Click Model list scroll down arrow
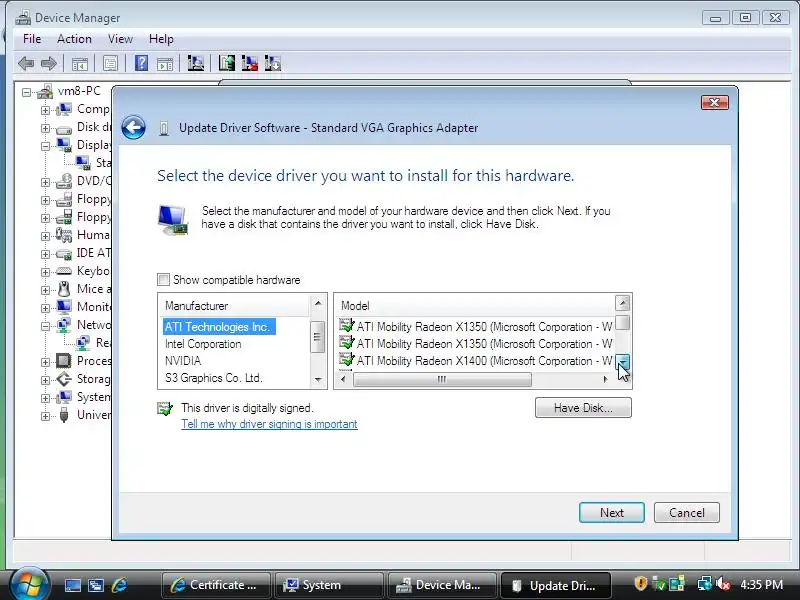Image resolution: width=800 pixels, height=600 pixels. tap(622, 362)
